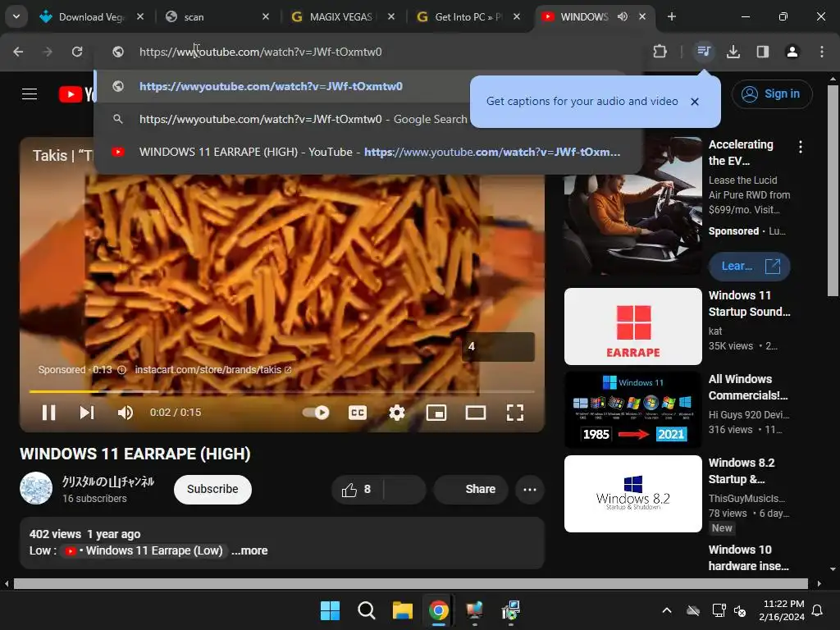
Task: Click the address bar URL field
Action: 370,52
